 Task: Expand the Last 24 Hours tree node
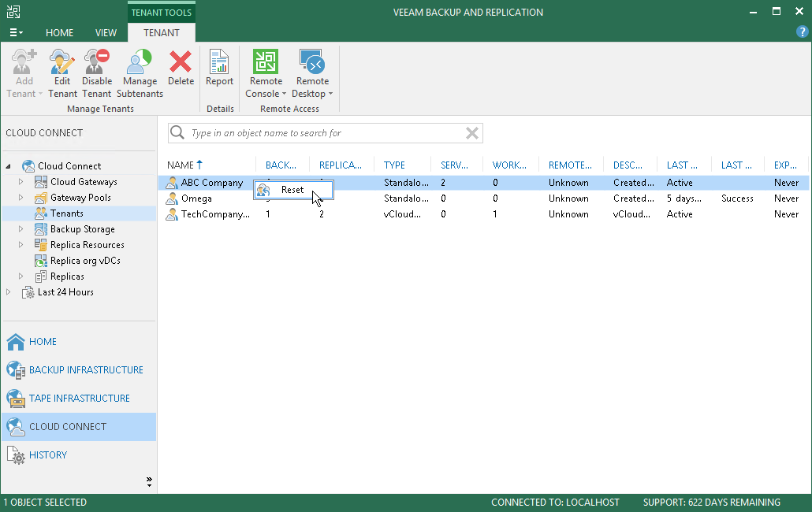(x=9, y=292)
